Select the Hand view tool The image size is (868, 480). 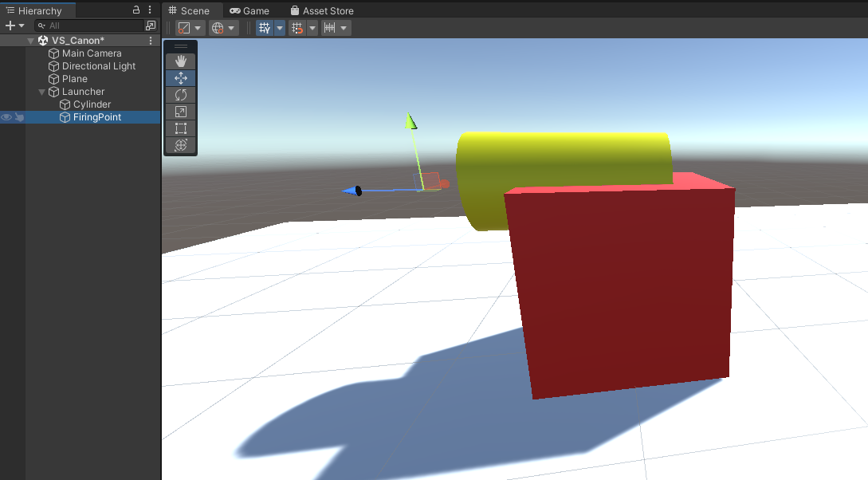tap(180, 61)
